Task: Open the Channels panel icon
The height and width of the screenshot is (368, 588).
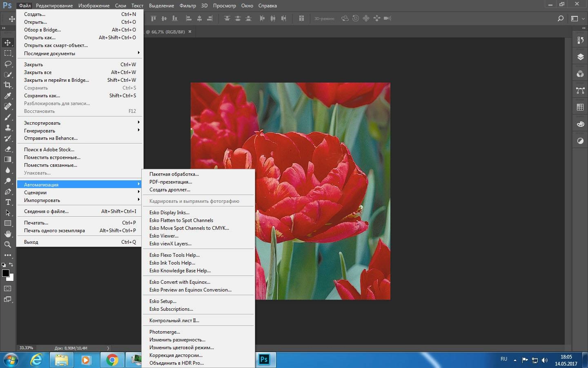Action: 580,74
